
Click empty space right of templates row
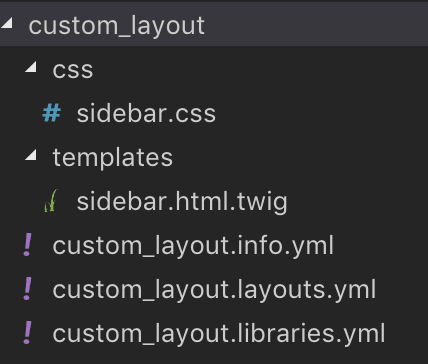tap(300, 157)
